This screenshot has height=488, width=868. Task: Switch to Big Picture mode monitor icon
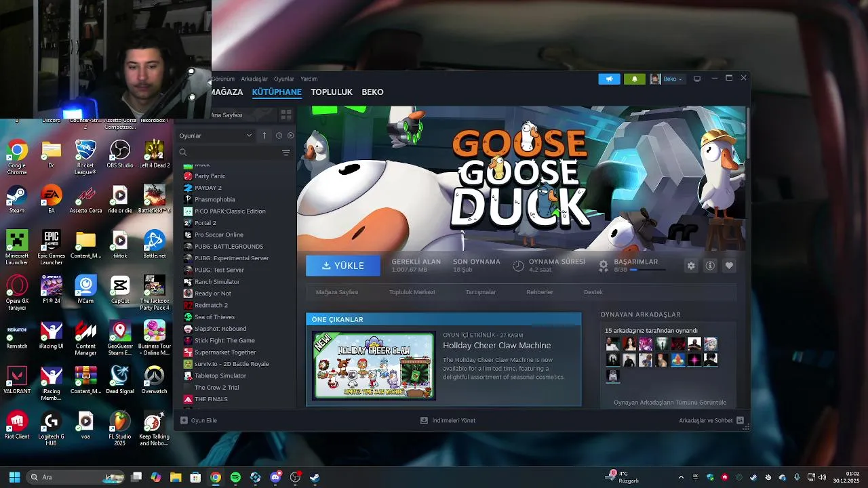point(696,79)
